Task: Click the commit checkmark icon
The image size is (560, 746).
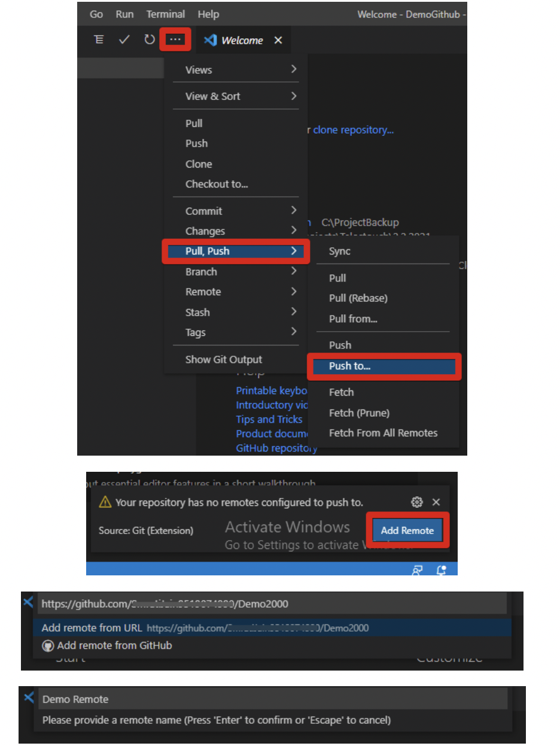Action: click(x=124, y=40)
